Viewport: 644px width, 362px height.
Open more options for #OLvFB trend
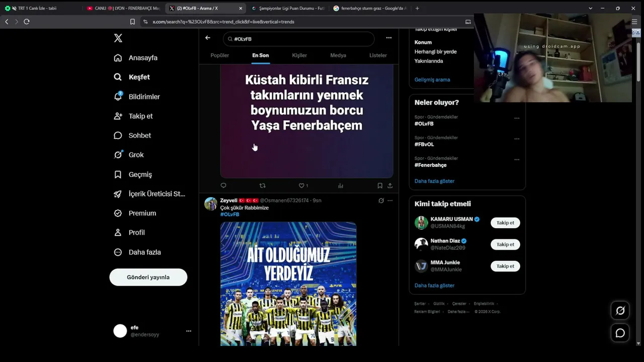[517, 119]
